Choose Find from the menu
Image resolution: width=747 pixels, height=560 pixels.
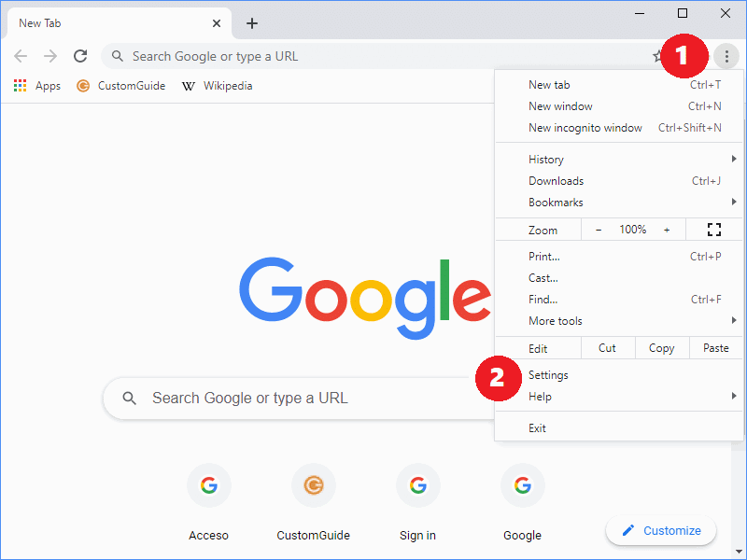tap(618, 300)
